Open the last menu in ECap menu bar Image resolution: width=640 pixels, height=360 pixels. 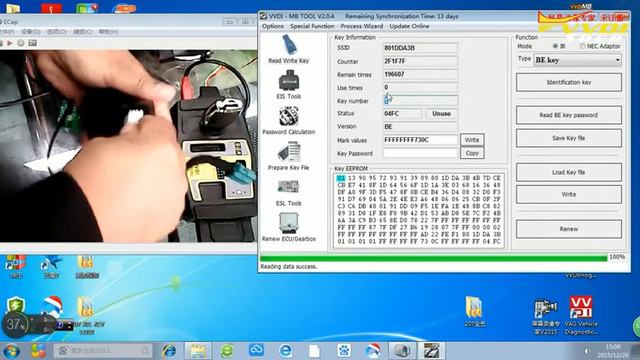(x=108, y=32)
